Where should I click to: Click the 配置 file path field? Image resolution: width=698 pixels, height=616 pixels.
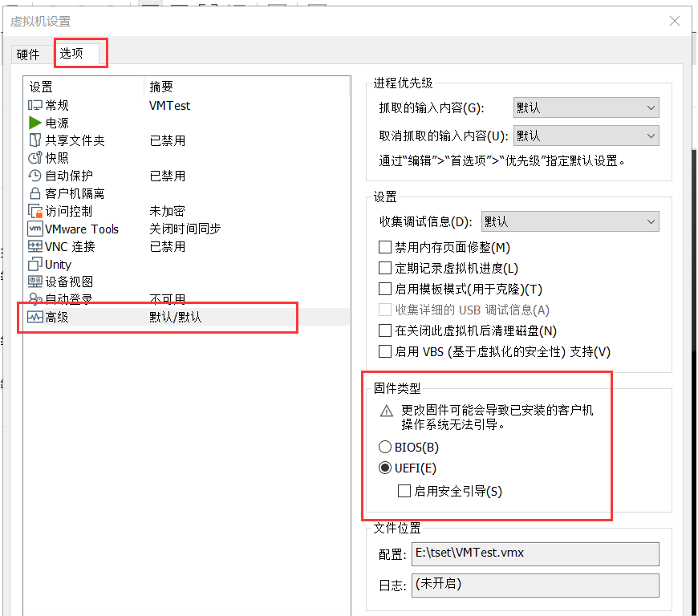click(x=535, y=554)
